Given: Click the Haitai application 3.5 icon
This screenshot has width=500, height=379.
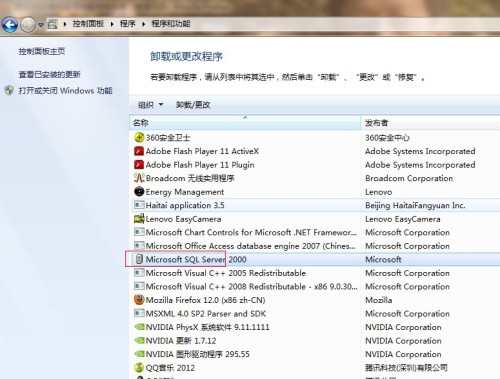Looking at the screenshot, I should (139, 205).
